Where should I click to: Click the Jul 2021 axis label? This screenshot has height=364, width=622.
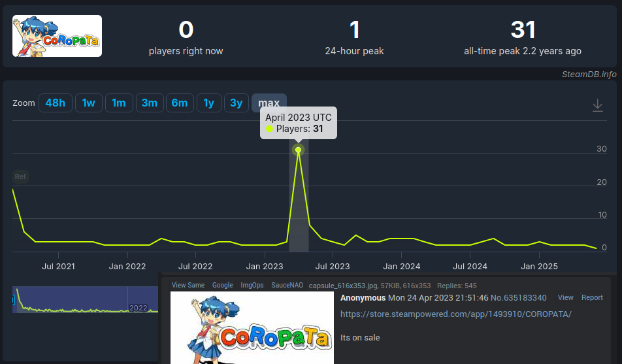[58, 267]
